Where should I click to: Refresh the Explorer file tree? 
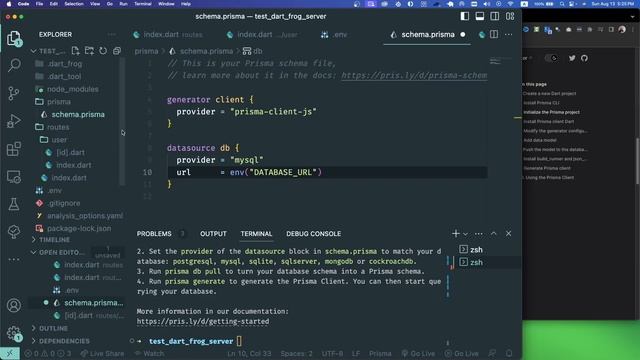pyautogui.click(x=103, y=51)
